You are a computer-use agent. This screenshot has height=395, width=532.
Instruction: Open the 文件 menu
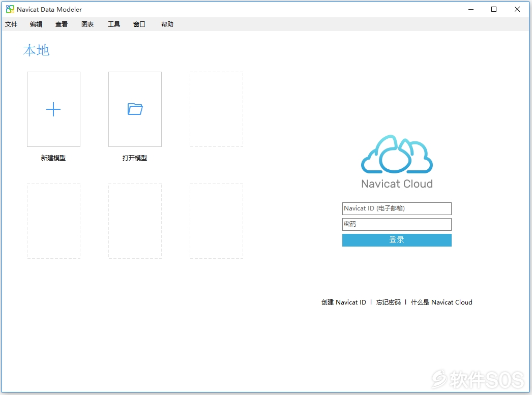tap(11, 24)
